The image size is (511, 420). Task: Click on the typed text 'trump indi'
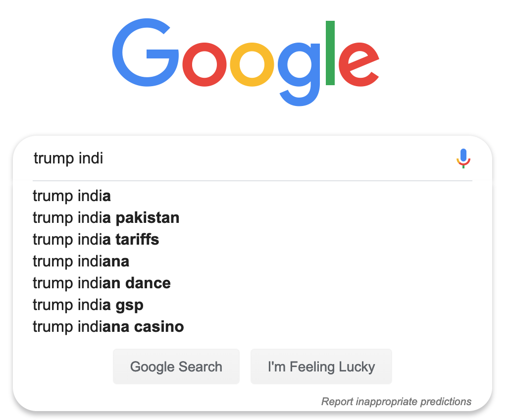click(68, 158)
